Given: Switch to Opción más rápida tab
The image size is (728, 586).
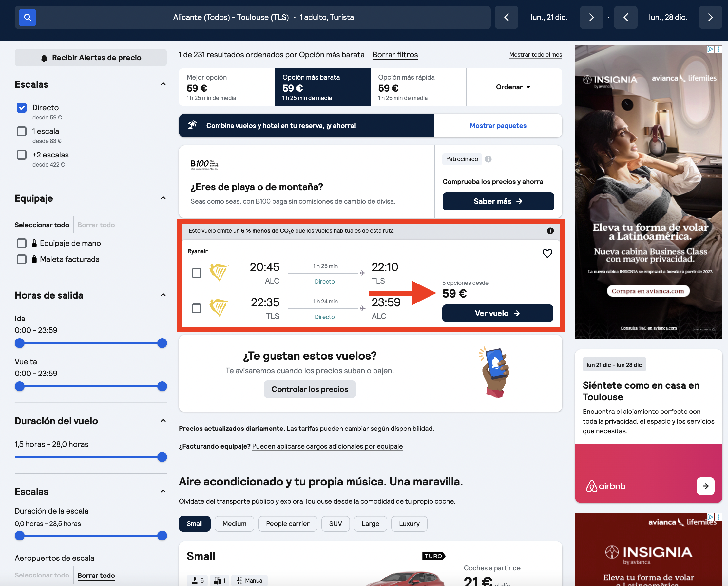Looking at the screenshot, I should point(418,87).
